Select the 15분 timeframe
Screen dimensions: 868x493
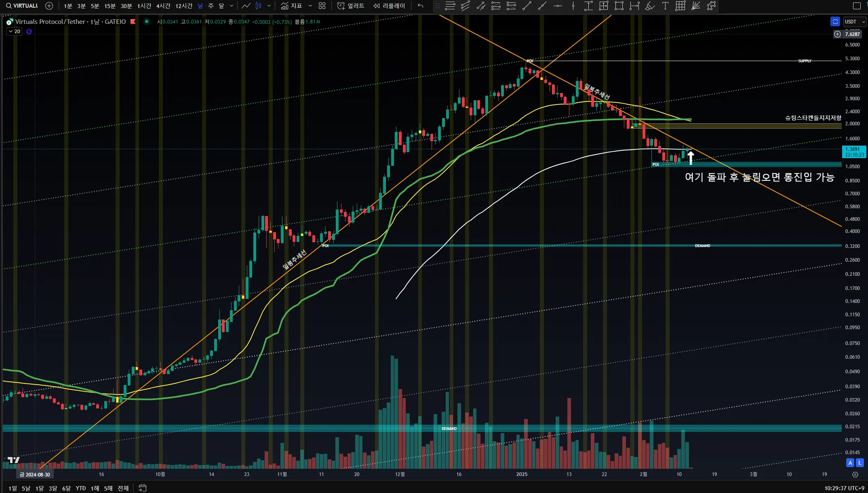[x=110, y=6]
